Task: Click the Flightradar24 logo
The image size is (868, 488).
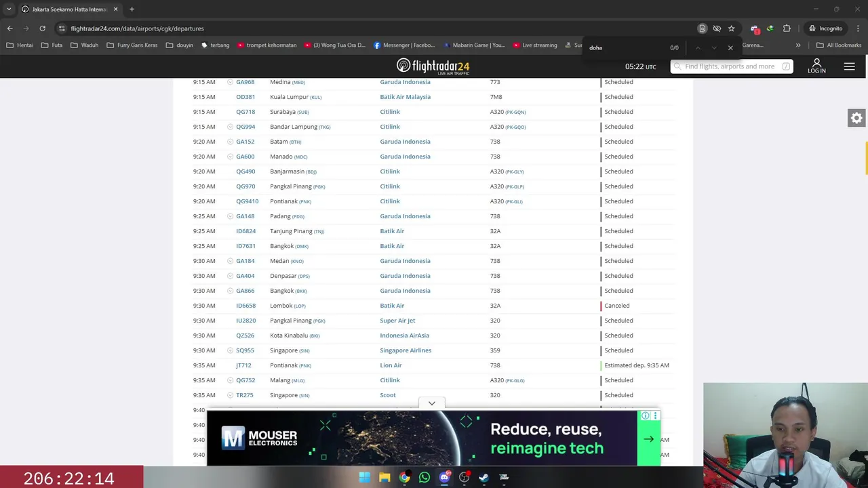Action: click(433, 66)
